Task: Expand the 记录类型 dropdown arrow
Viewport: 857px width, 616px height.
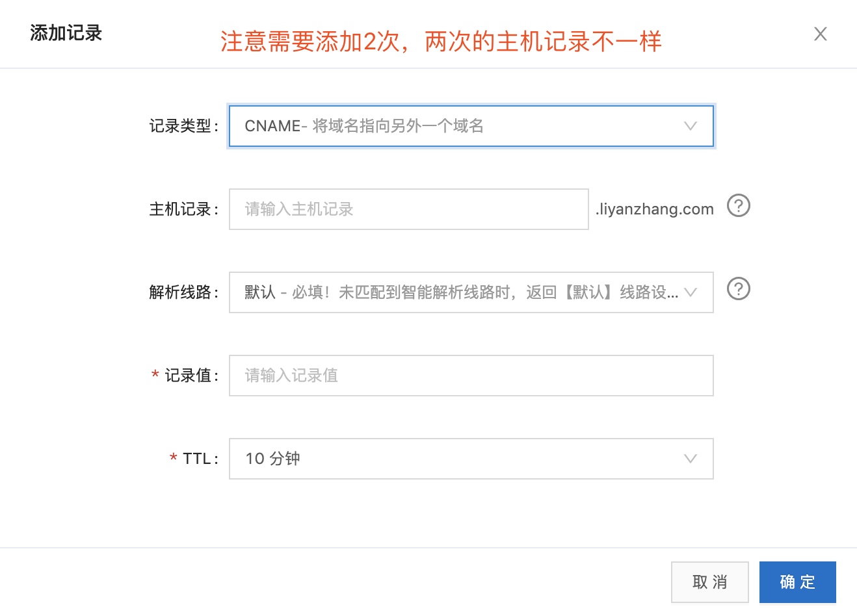Action: [691, 126]
